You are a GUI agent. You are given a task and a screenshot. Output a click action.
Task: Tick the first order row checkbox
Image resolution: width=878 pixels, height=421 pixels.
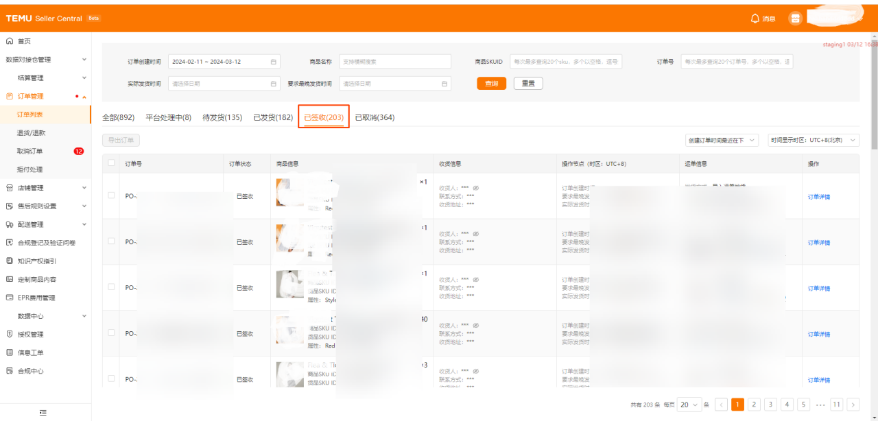(111, 195)
